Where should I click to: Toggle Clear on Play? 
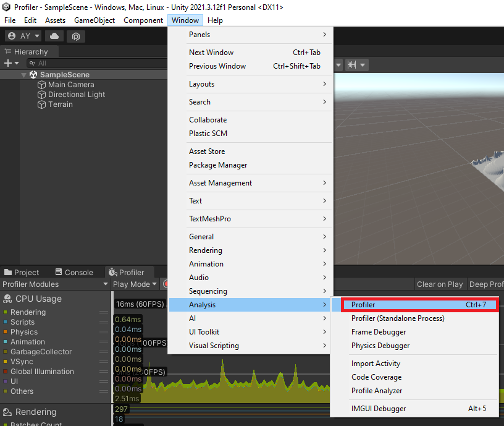[440, 284]
